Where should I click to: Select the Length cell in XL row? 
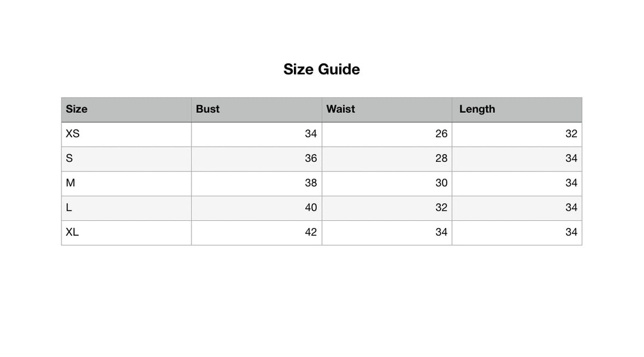tap(571, 232)
